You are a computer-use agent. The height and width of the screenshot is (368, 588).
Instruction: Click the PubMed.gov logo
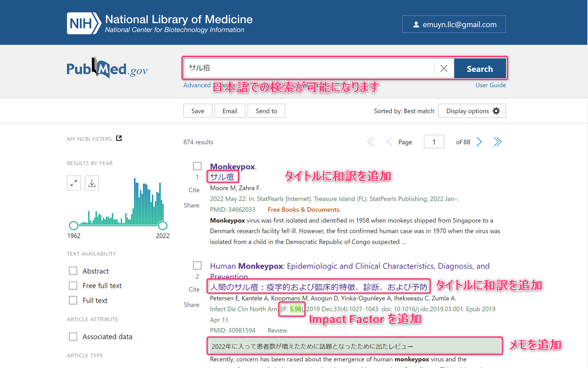[x=107, y=69]
